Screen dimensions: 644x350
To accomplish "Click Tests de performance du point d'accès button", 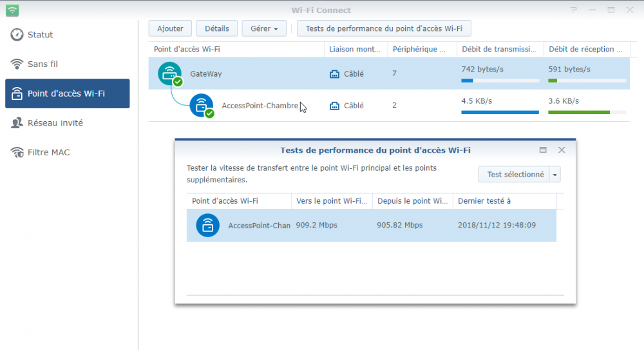I will point(384,28).
